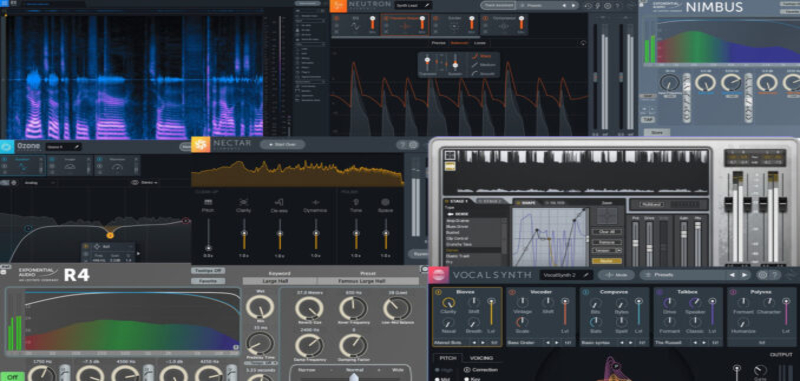Open VocalSynth help icon

(773, 274)
